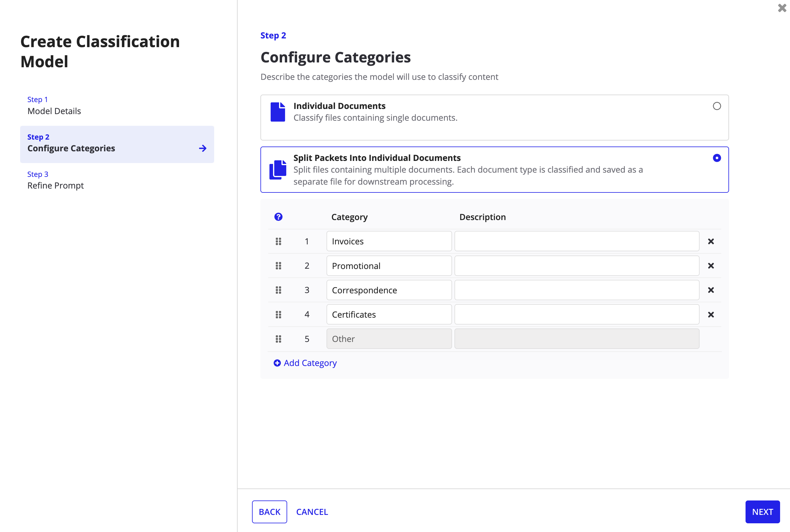Click the disabled Other category field
Screen dimensions: 790x532
(x=389, y=339)
